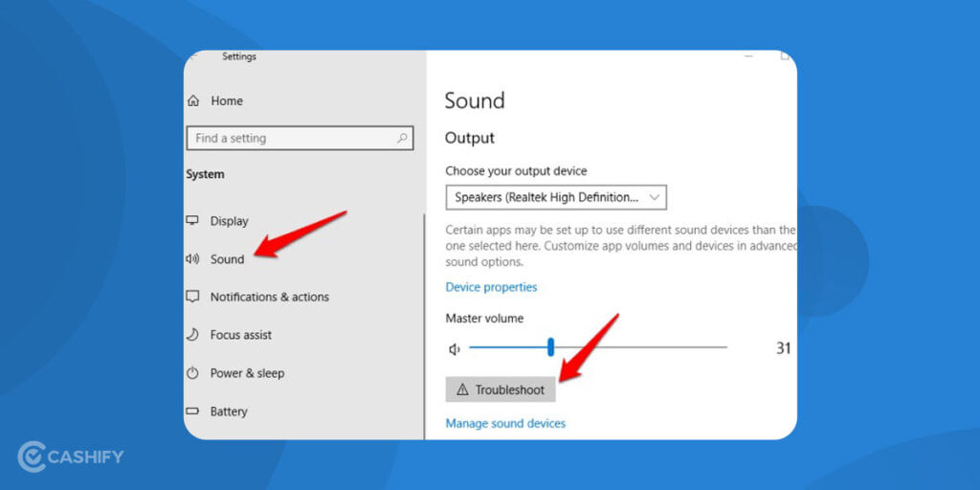This screenshot has width=980, height=490.
Task: Click the Battery icon
Action: pos(192,412)
